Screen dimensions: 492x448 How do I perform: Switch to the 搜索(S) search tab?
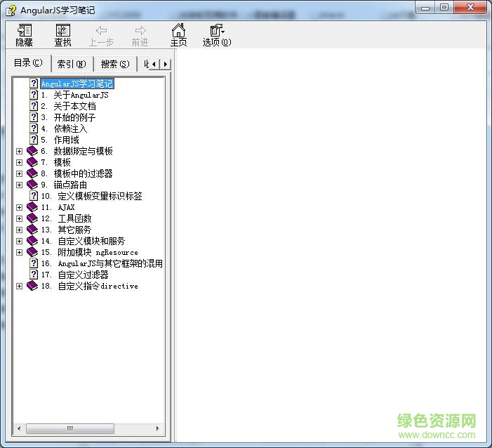(x=115, y=64)
